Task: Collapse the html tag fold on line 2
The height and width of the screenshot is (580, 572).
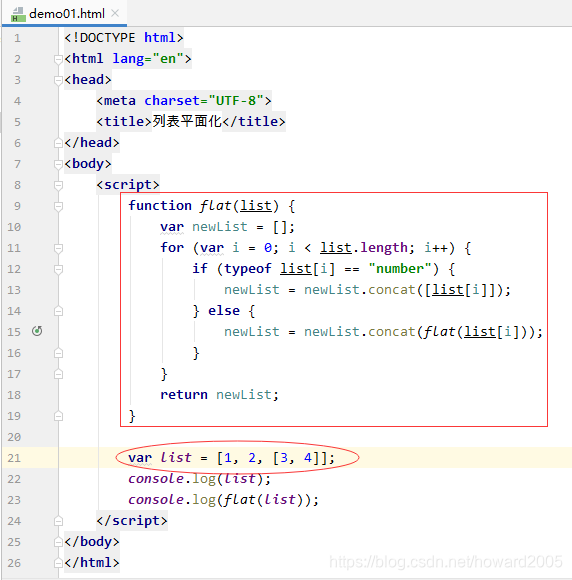Action: pyautogui.click(x=58, y=59)
